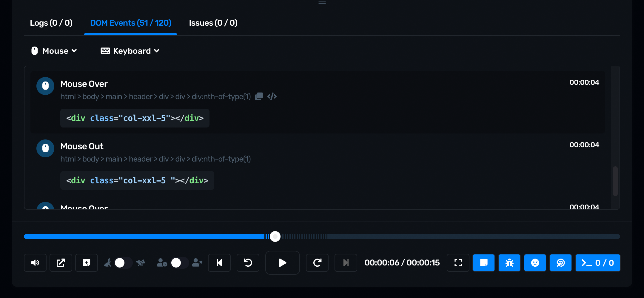Mute the session audio with speaker icon
644x298 pixels.
[35, 263]
